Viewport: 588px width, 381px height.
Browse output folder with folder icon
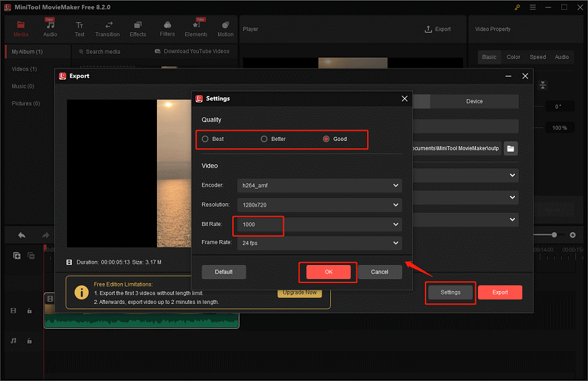pyautogui.click(x=510, y=148)
